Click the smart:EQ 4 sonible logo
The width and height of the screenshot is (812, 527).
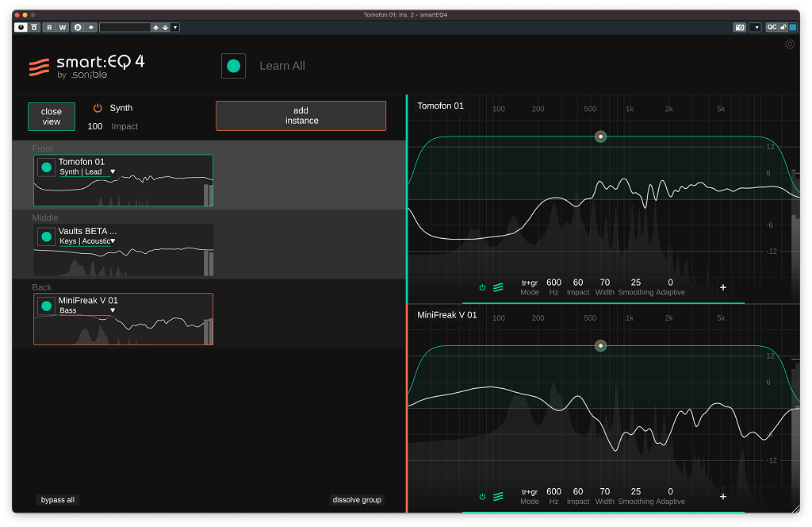86,67
